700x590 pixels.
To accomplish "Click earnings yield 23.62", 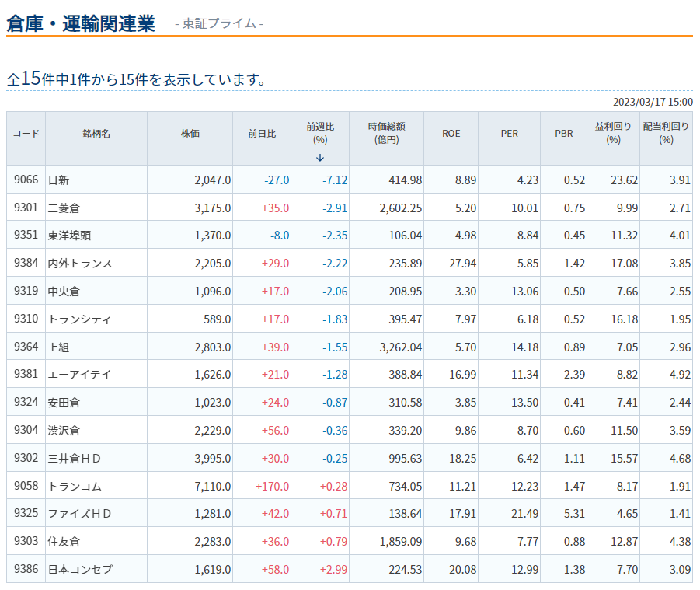I will 624,180.
